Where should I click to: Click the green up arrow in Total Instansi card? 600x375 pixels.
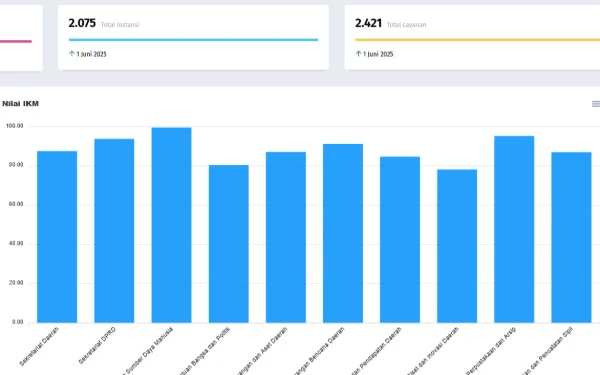click(x=72, y=54)
